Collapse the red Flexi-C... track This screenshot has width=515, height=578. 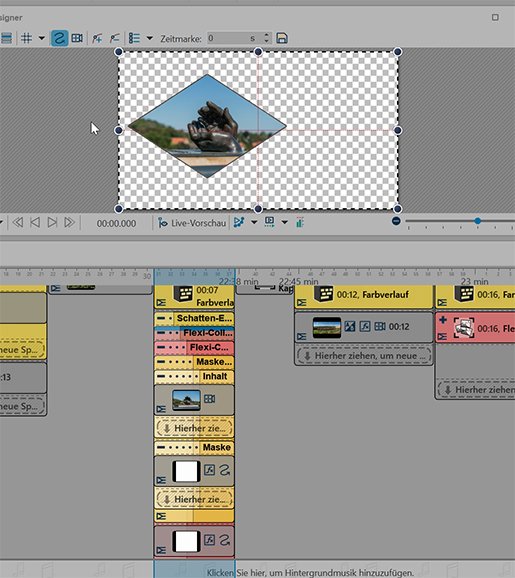click(x=161, y=347)
